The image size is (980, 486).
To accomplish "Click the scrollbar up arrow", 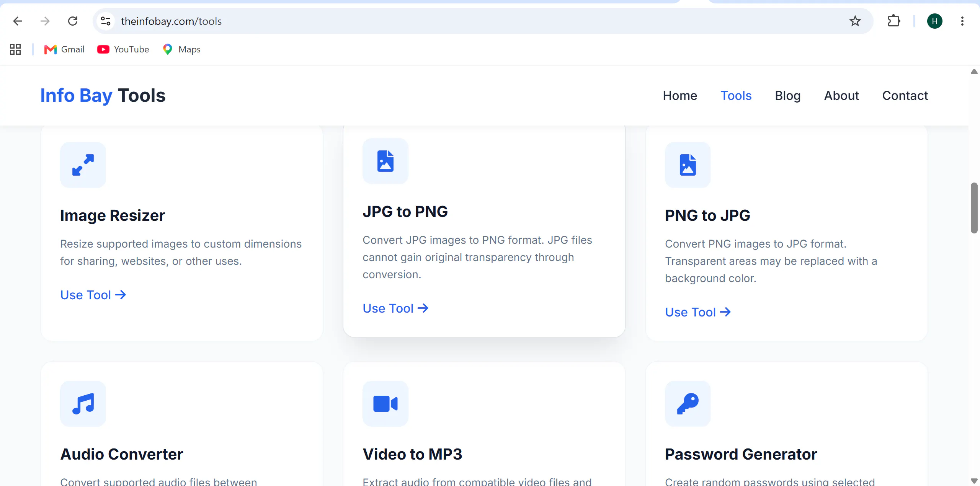I will 974,72.
